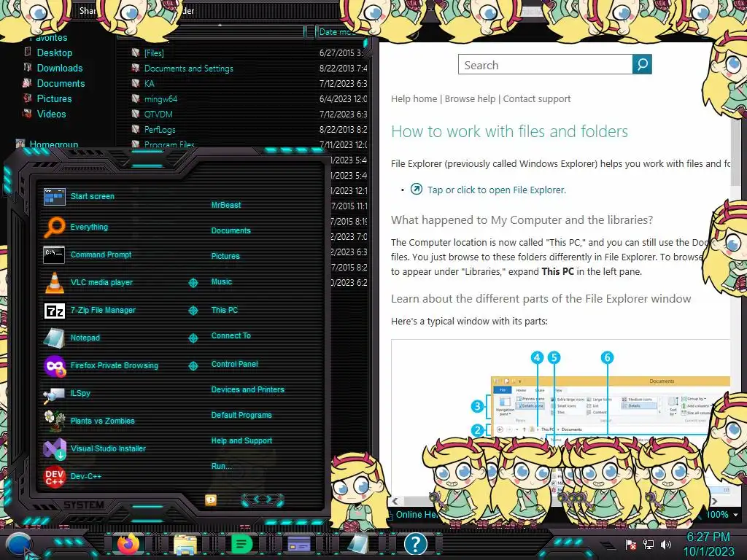Click Tap or click to open File Explorer link
The width and height of the screenshot is (747, 560).
pos(497,190)
